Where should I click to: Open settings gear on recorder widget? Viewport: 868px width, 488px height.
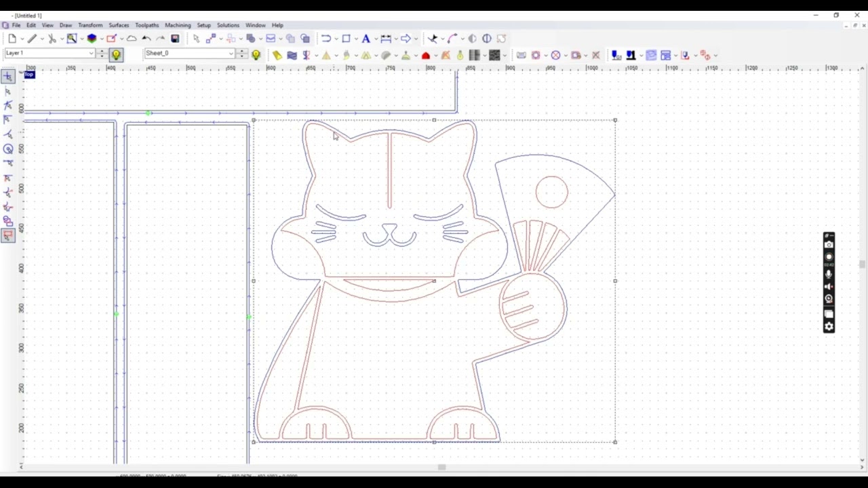829,327
